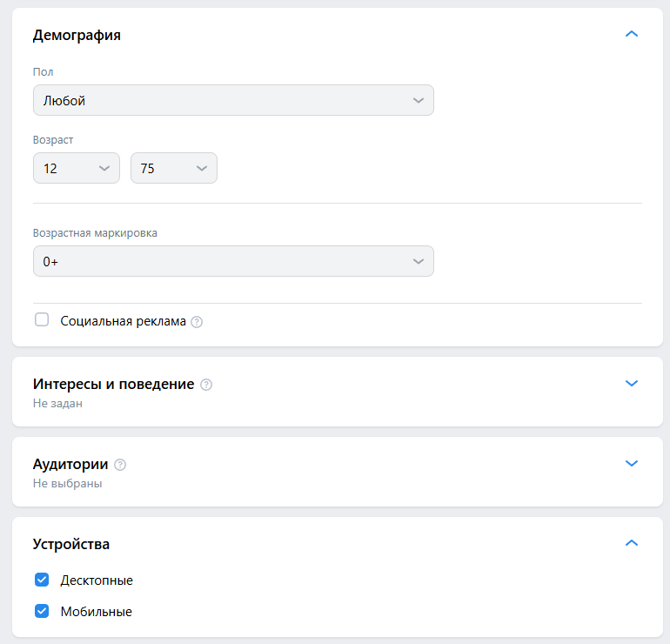
Task: Click the help icon next to Интересы и поведение
Action: tap(206, 385)
